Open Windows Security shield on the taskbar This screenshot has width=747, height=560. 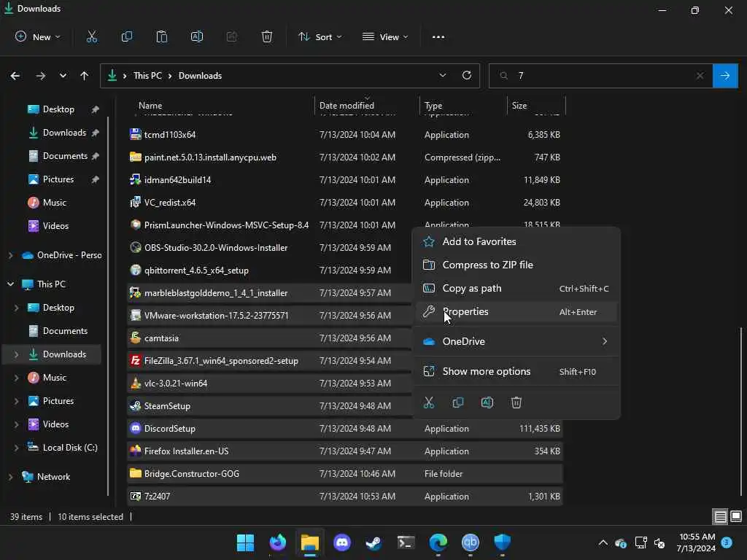[x=502, y=542]
